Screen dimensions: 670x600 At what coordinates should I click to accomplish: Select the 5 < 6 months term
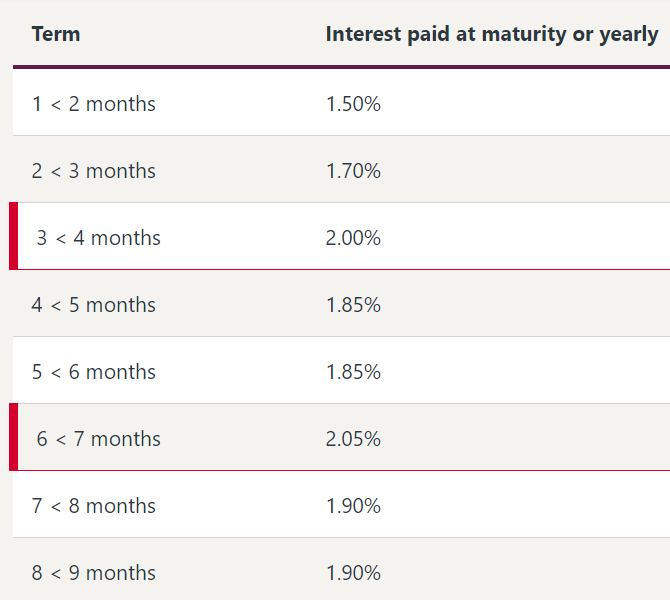[x=93, y=372]
